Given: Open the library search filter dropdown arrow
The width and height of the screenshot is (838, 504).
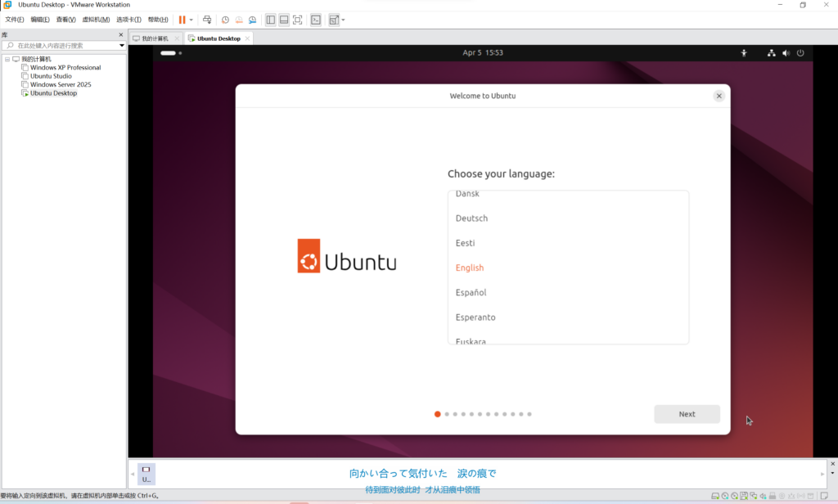Looking at the screenshot, I should pyautogui.click(x=122, y=46).
